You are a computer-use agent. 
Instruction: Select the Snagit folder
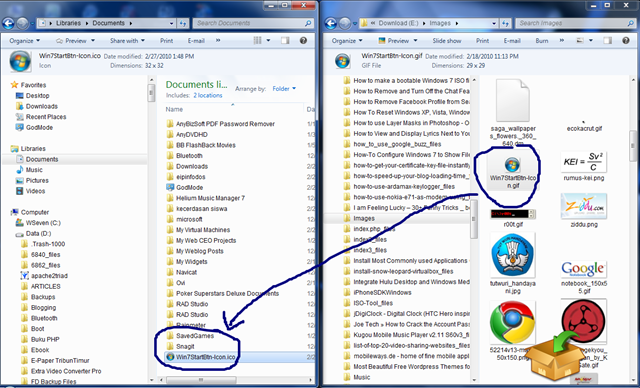pyautogui.click(x=185, y=346)
